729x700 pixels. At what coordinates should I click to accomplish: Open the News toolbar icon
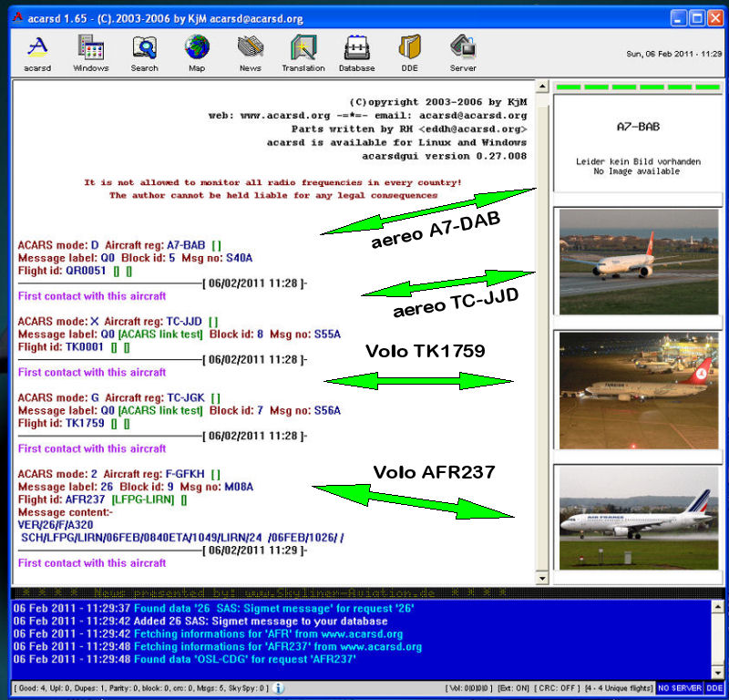[250, 53]
